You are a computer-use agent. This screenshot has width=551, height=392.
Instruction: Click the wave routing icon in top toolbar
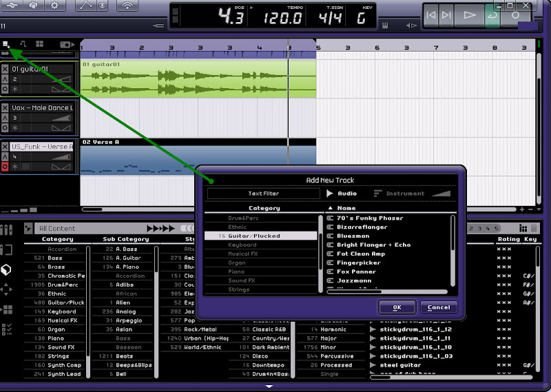(12, 6)
